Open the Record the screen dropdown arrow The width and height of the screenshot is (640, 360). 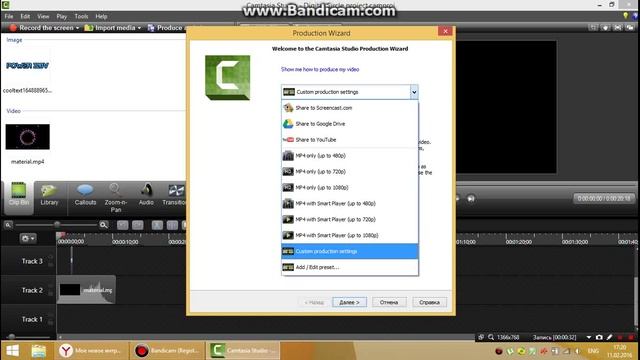[x=77, y=28]
